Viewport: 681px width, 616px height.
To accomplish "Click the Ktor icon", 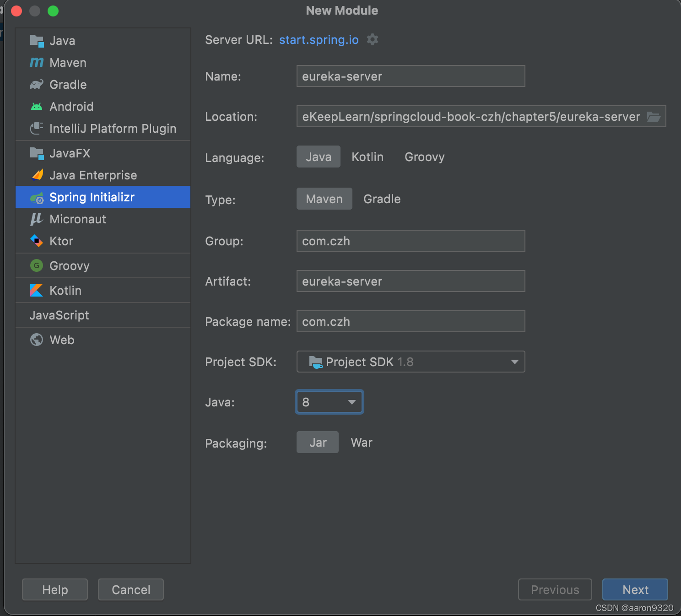I will pyautogui.click(x=37, y=241).
